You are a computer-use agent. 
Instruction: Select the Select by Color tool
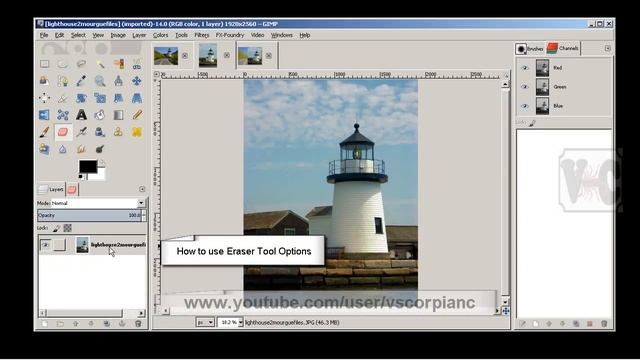click(118, 64)
